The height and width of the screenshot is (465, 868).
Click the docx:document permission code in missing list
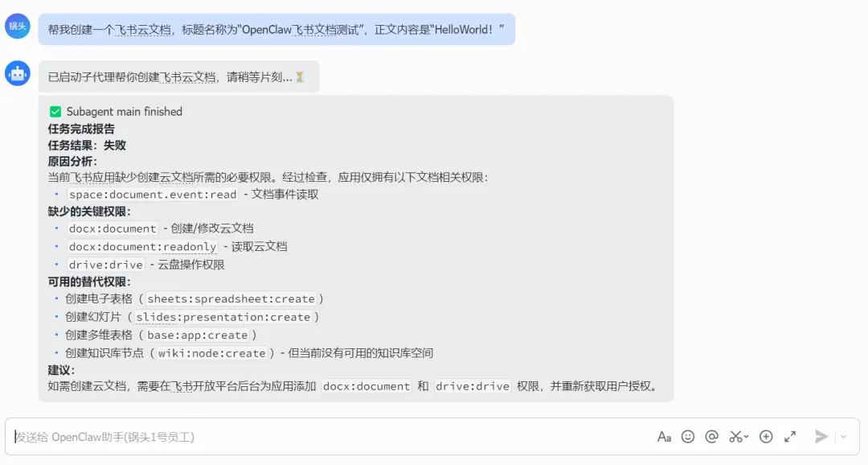113,228
